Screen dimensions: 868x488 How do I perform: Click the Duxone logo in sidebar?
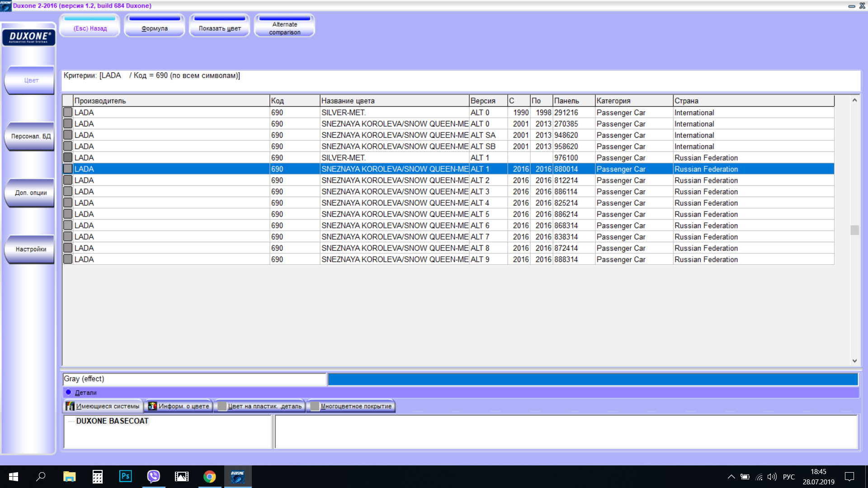coord(29,37)
